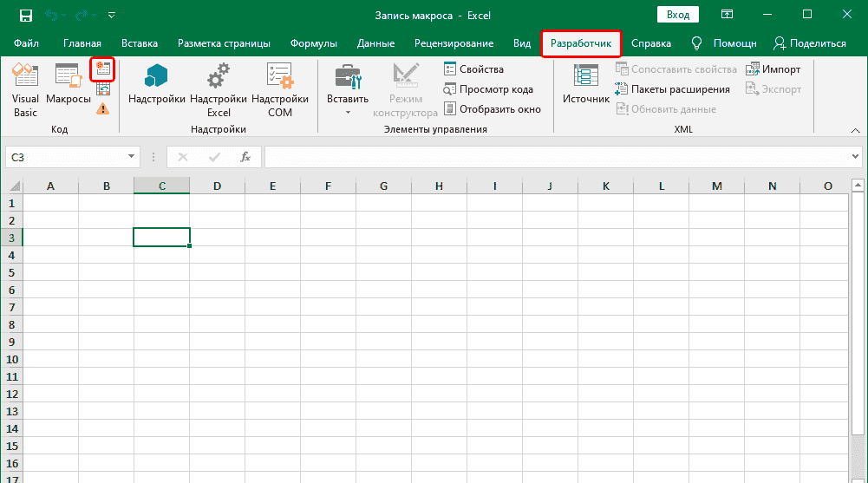Click inside the formula bar input
Screen dimensions: 868x483
point(555,157)
